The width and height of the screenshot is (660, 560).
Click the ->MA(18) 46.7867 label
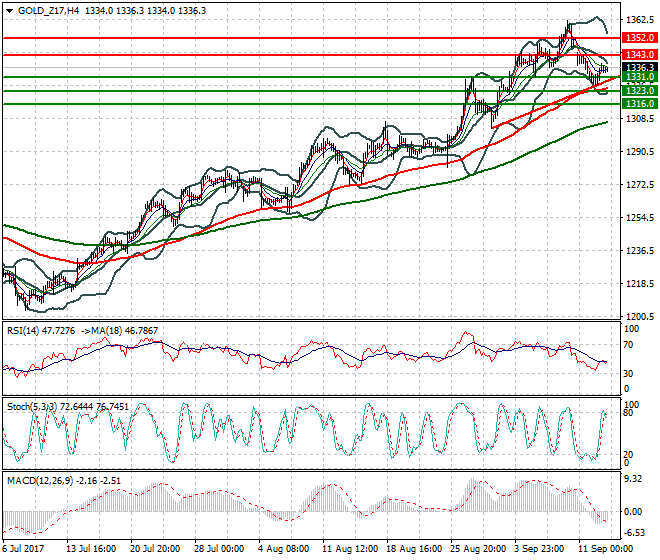point(119,331)
